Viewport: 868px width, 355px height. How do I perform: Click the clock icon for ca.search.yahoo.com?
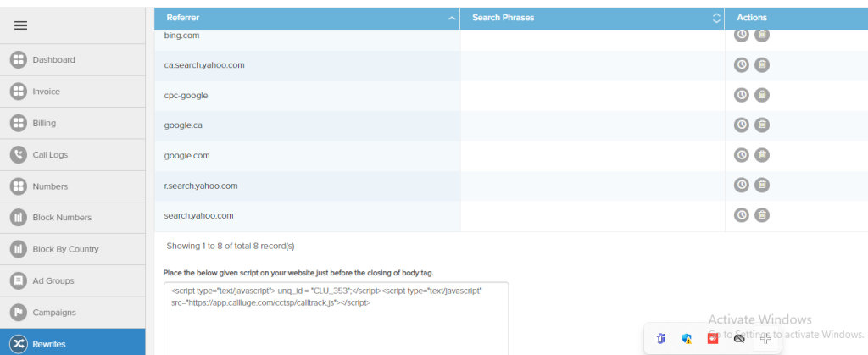[x=741, y=64]
